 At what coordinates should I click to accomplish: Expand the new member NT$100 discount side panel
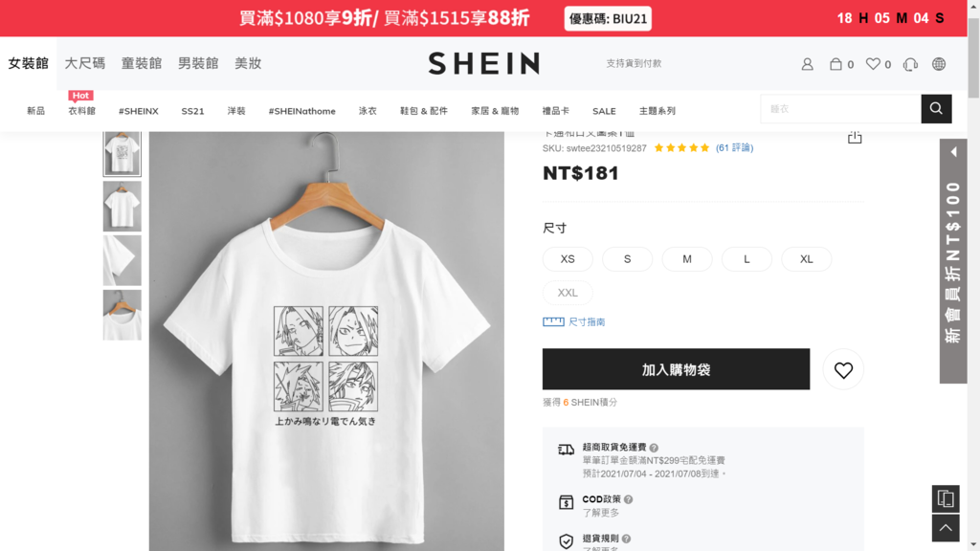[x=953, y=261]
